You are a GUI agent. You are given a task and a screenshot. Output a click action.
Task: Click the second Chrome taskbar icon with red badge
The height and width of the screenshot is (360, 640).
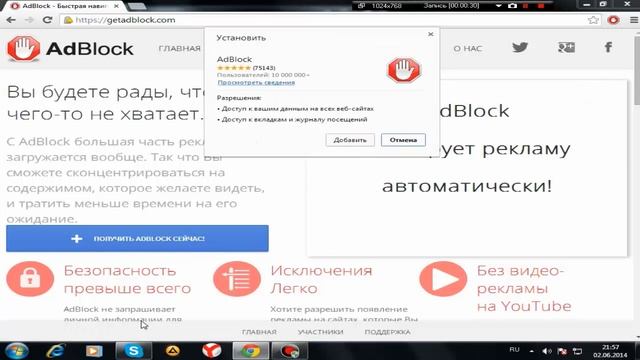click(289, 351)
